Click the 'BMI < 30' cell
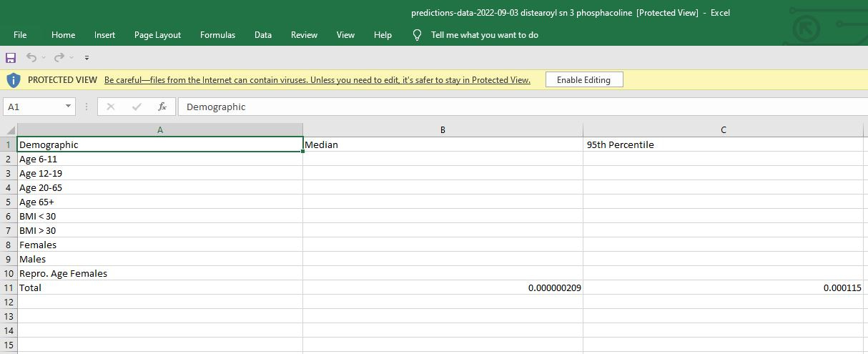Screen dimensions: 868x354 pyautogui.click(x=160, y=216)
